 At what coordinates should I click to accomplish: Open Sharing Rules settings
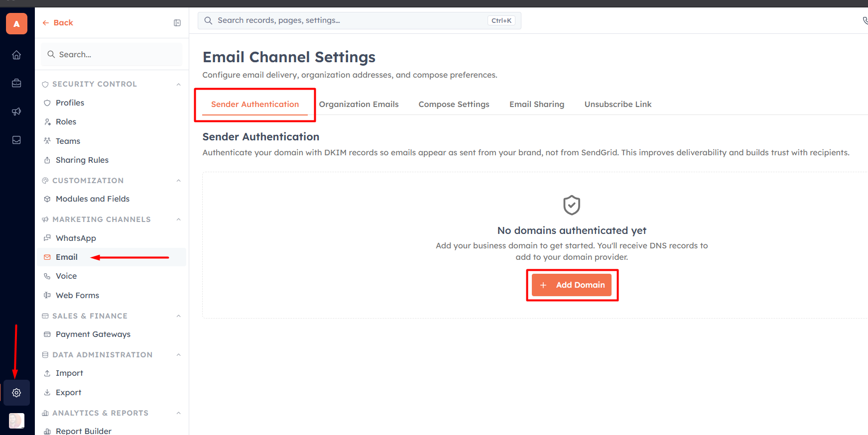click(112, 160)
